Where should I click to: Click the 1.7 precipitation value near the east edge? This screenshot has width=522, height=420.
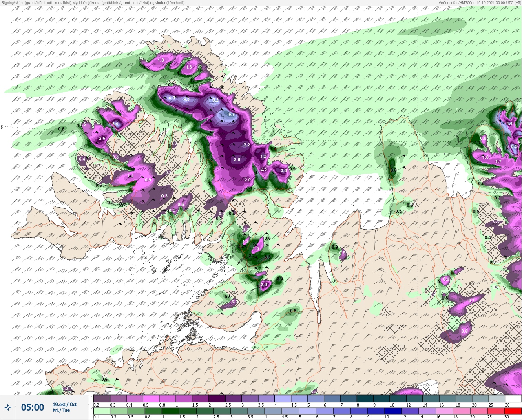[498, 162]
